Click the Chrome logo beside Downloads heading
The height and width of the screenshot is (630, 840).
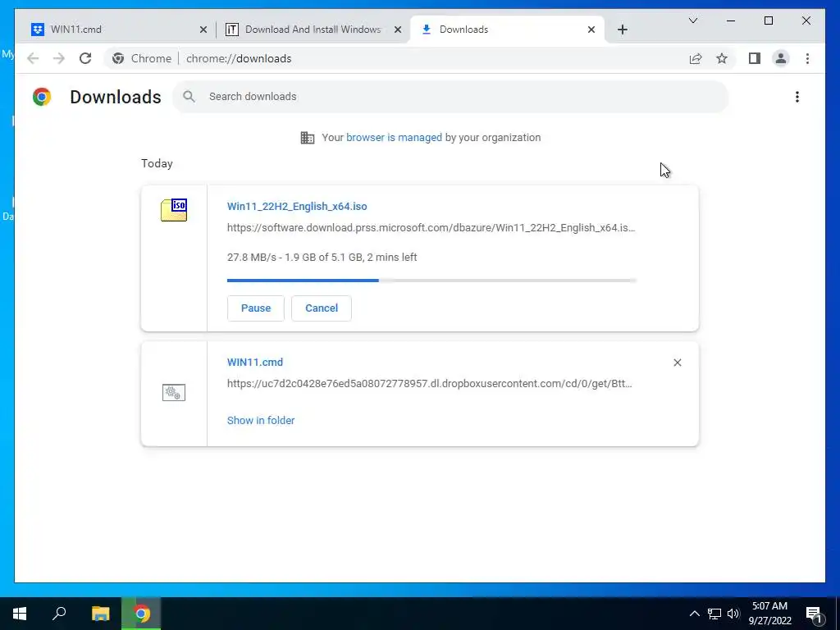click(42, 97)
